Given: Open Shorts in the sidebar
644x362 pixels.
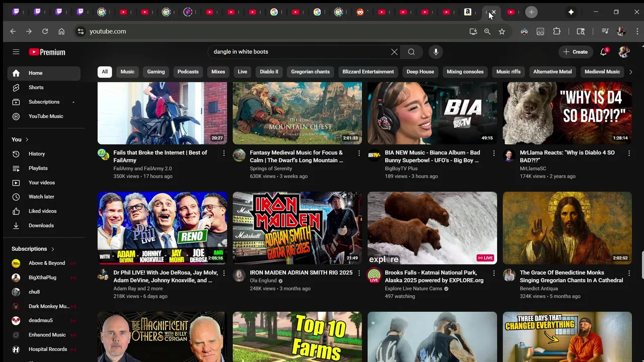Looking at the screenshot, I should point(44,87).
